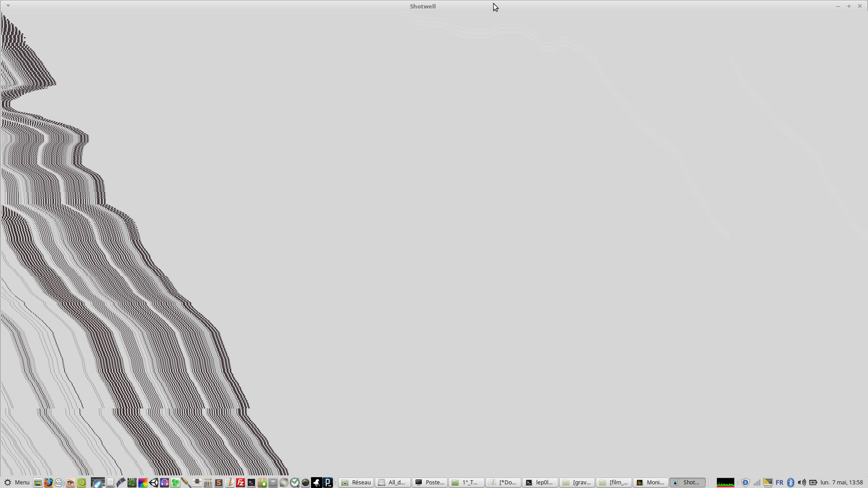Open the clock showing lun. 7 mai
The width and height of the screenshot is (868, 488).
coord(841,483)
